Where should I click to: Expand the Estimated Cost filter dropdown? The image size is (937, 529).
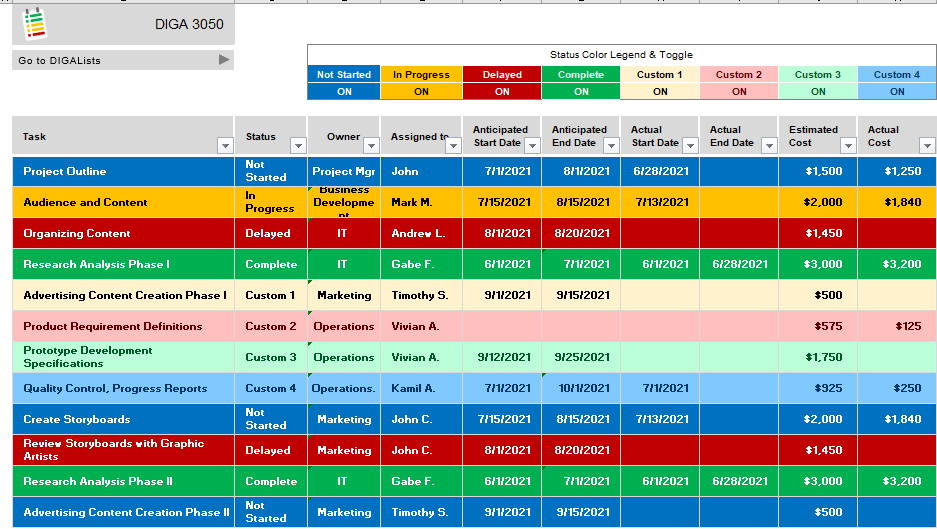click(847, 146)
